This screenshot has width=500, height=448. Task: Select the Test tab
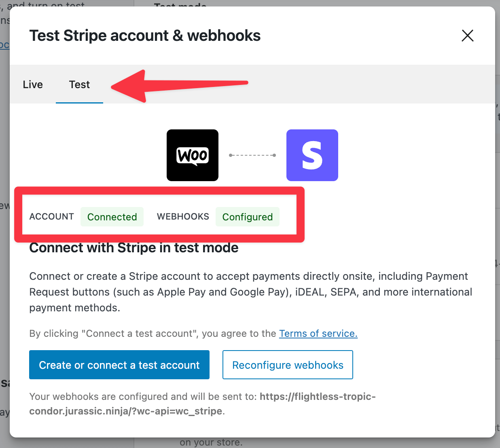79,85
